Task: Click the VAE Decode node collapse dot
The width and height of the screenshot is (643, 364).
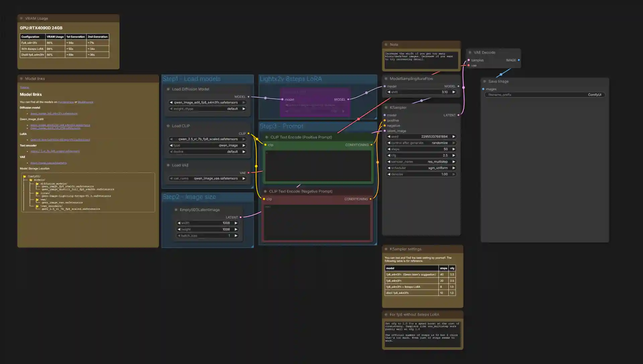Action: click(470, 53)
